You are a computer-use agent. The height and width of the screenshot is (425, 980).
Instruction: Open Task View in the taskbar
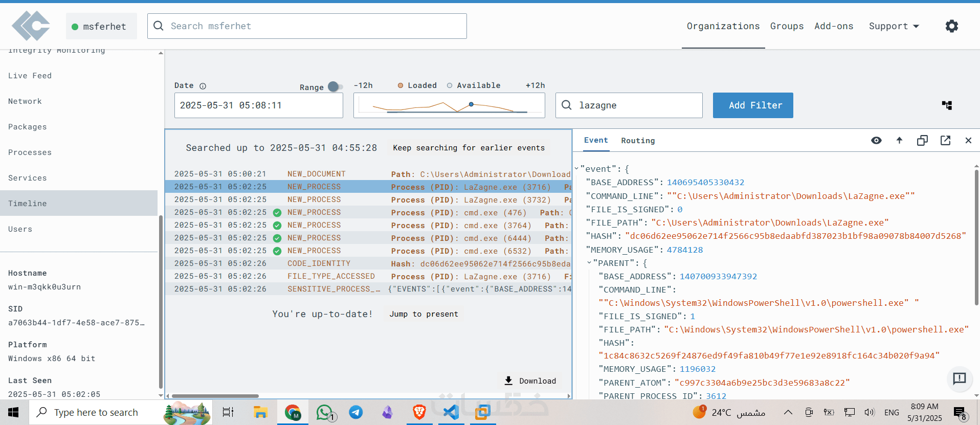coord(228,412)
